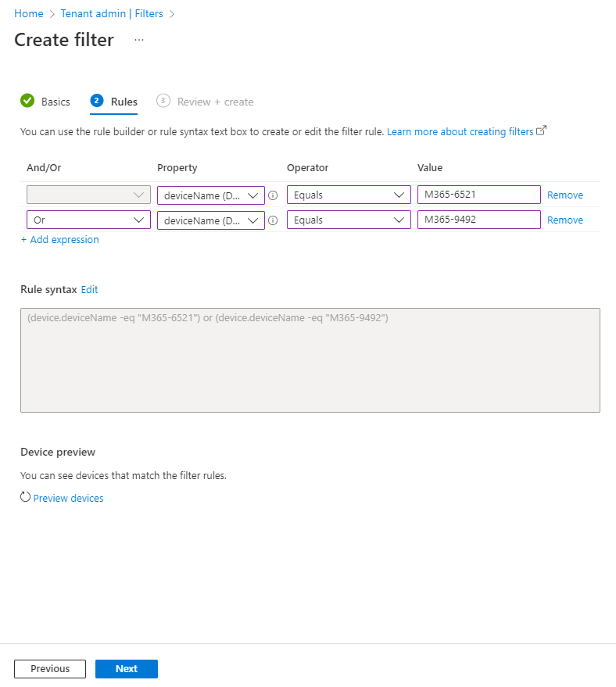Click the refresh icon next to Preview devices
This screenshot has width=616, height=687.
click(25, 498)
